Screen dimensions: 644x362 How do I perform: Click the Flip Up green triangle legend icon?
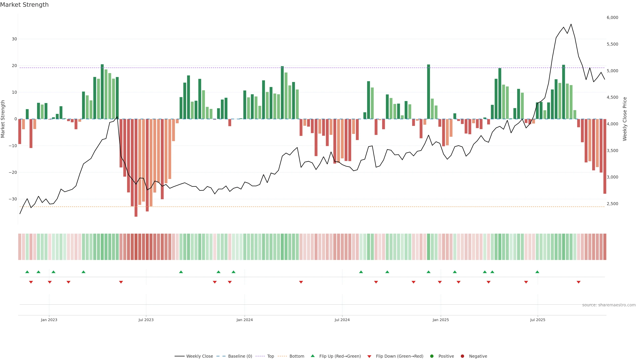point(312,356)
